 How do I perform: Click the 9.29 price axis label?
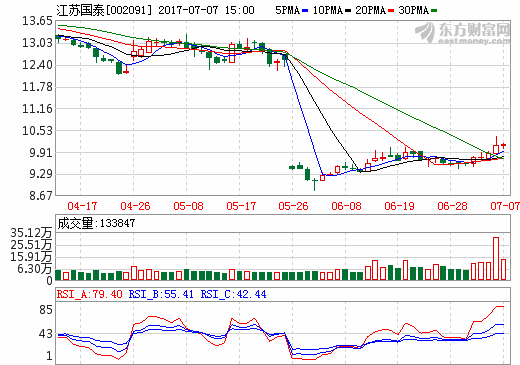41,174
